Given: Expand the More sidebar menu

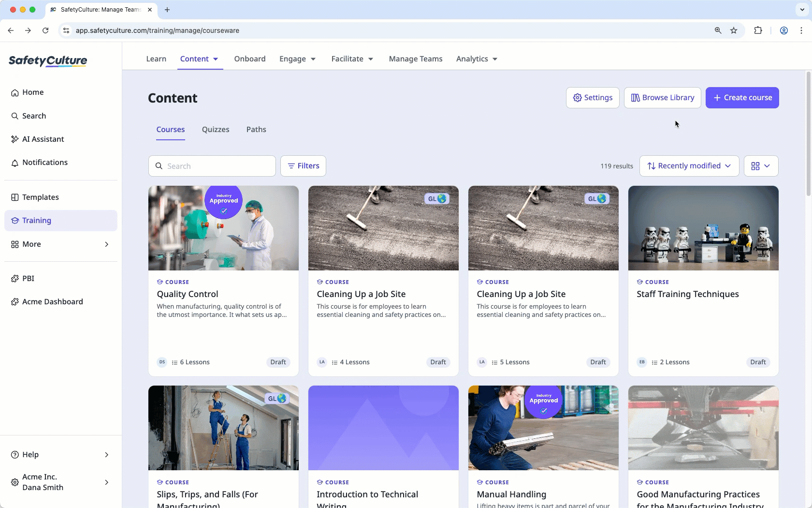Looking at the screenshot, I should coord(61,244).
